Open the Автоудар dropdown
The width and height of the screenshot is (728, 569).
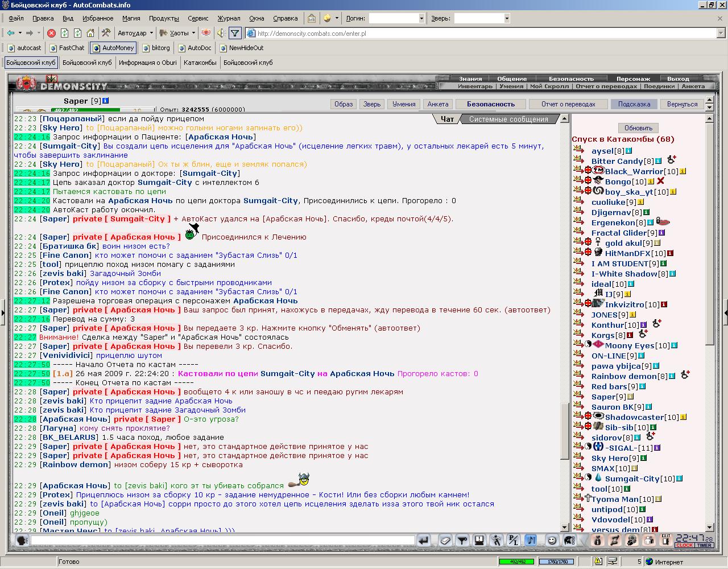point(135,33)
